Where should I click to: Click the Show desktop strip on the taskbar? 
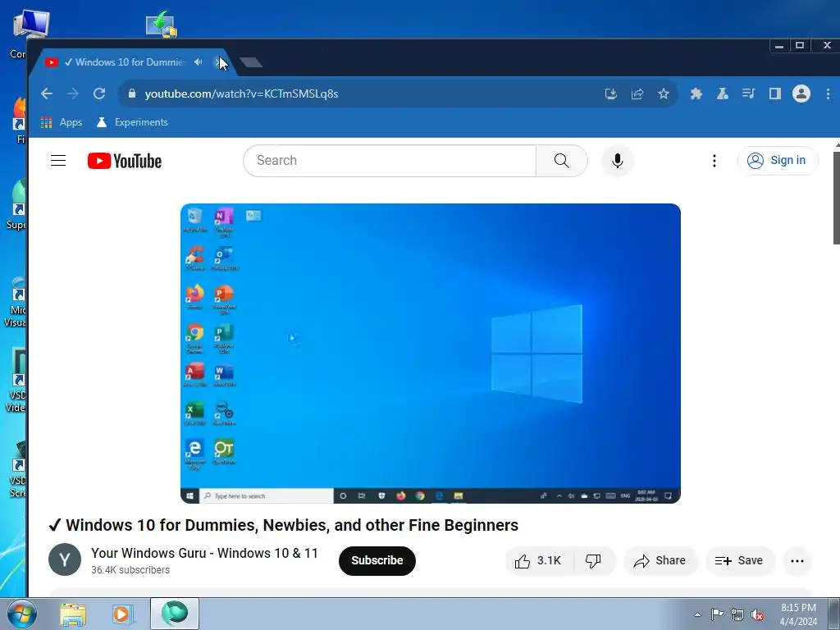click(x=834, y=614)
